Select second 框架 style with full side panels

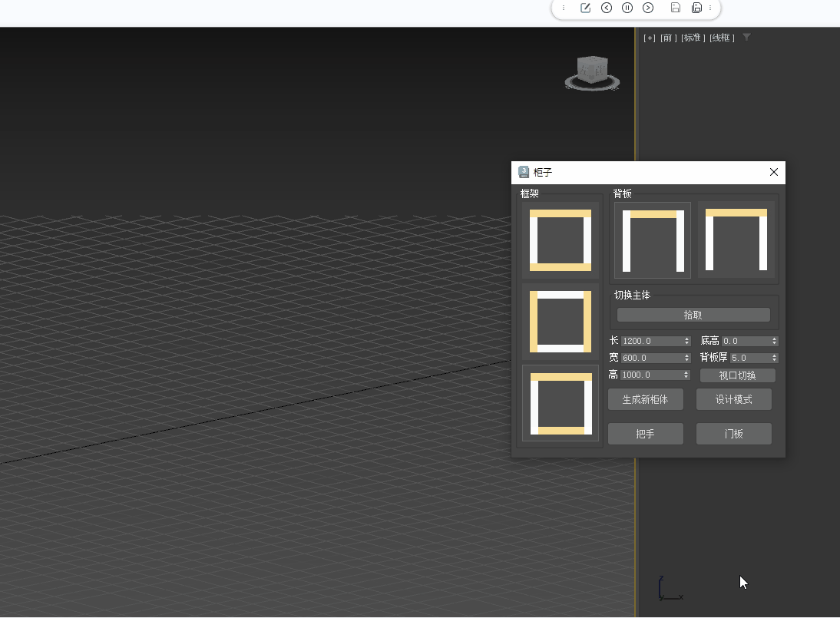point(561,322)
